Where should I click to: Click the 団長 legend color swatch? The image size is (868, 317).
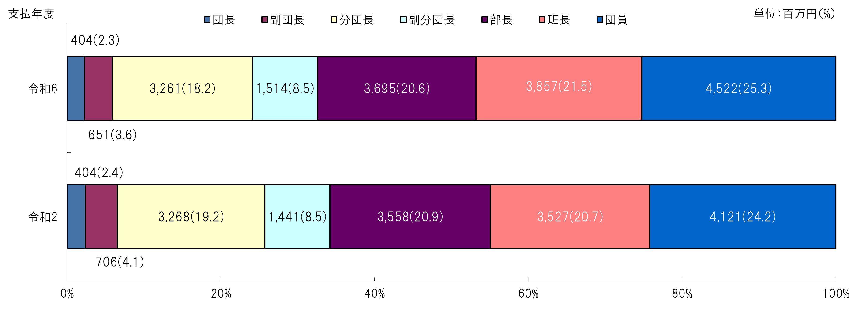click(207, 19)
